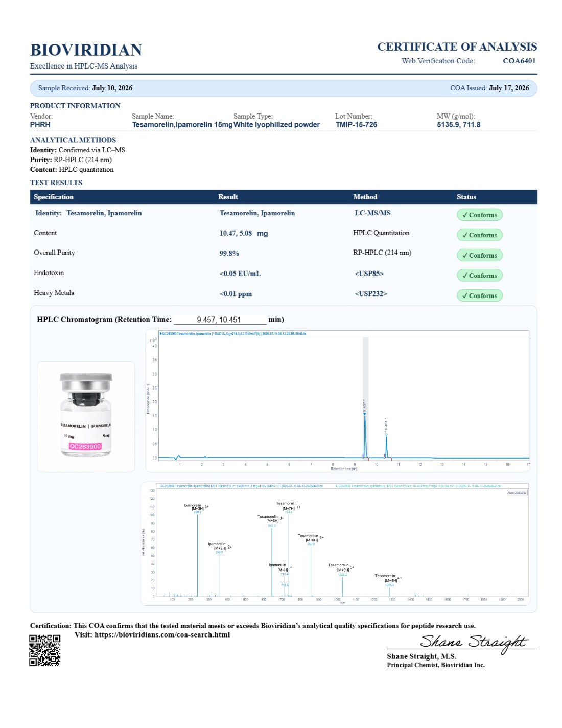Image resolution: width=562 pixels, height=728 pixels.
Task: Click the Ipamorelin [M+3H] peak label
Action: pyautogui.click(x=196, y=507)
